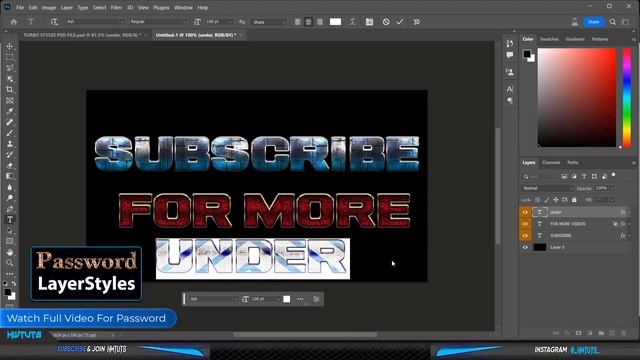Select the Rectangle shape tool
Viewport: 640px width, 360px height.
9,241
